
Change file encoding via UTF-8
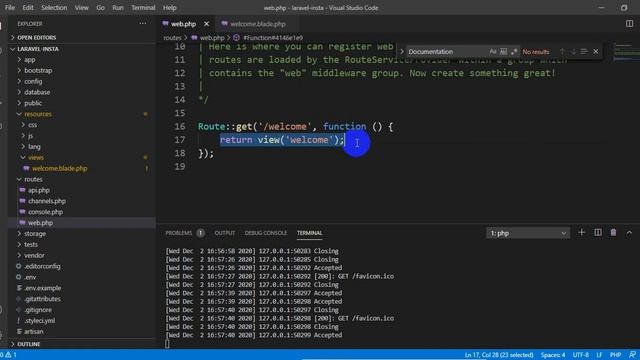click(x=580, y=355)
